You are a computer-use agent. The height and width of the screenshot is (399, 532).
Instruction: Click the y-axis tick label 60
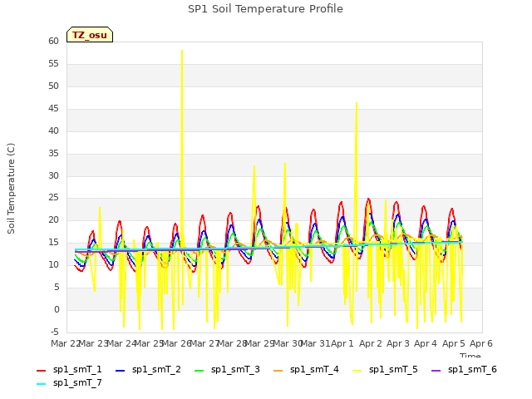tap(53, 41)
